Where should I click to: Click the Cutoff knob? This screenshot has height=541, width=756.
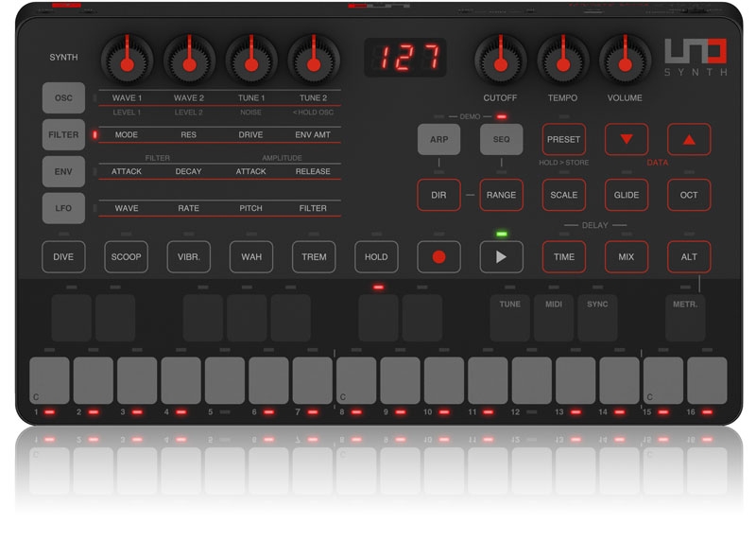click(500, 61)
